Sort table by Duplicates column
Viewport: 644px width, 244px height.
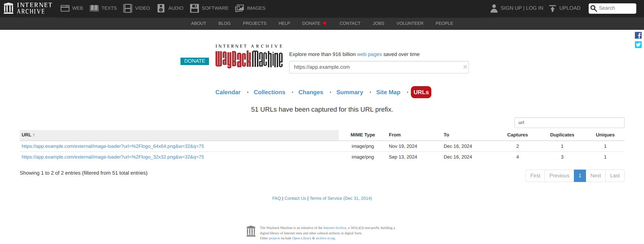click(x=562, y=135)
